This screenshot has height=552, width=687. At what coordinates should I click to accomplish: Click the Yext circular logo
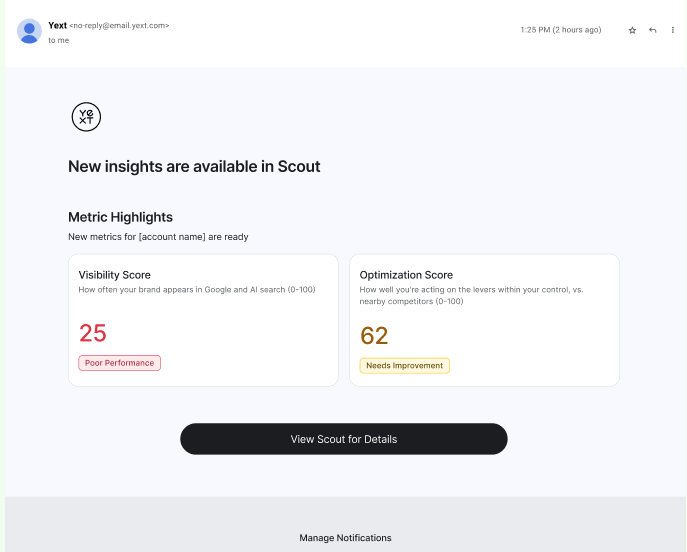click(87, 117)
